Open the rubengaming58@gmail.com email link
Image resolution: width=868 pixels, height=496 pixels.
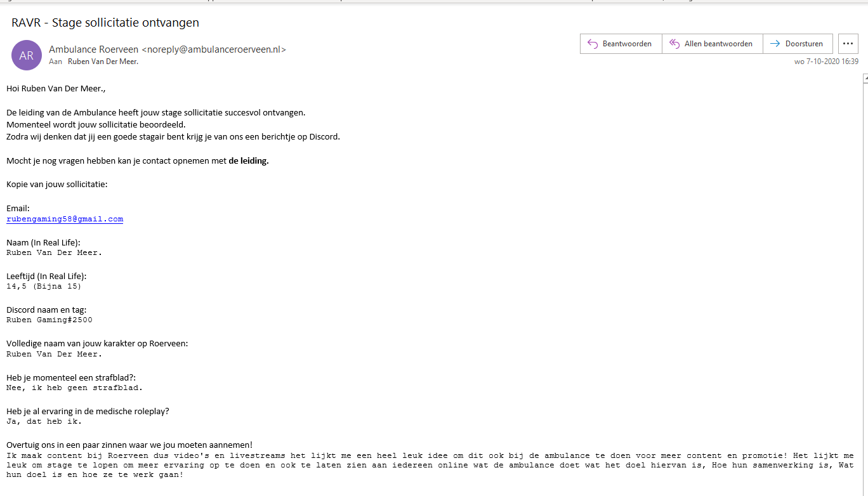(65, 219)
